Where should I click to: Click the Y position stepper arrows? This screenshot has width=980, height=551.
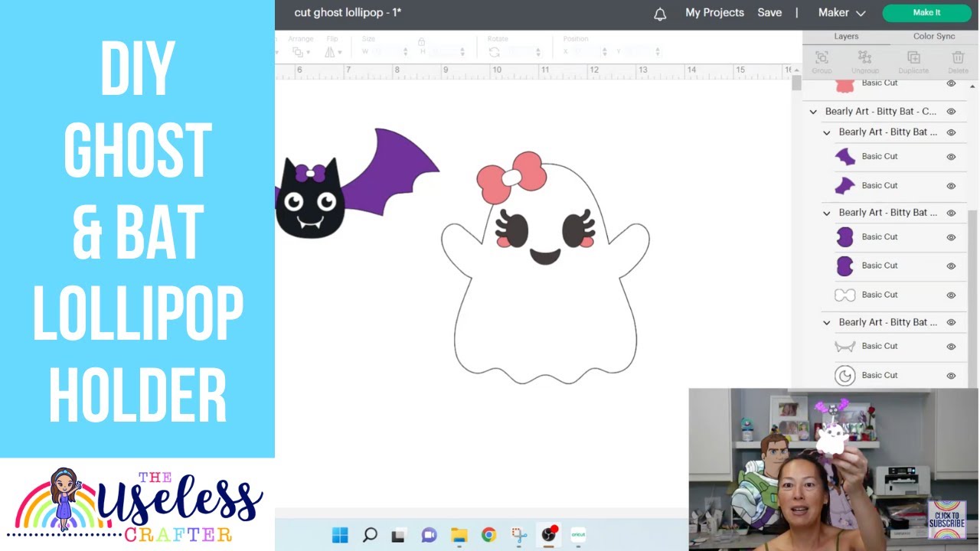pyautogui.click(x=657, y=52)
